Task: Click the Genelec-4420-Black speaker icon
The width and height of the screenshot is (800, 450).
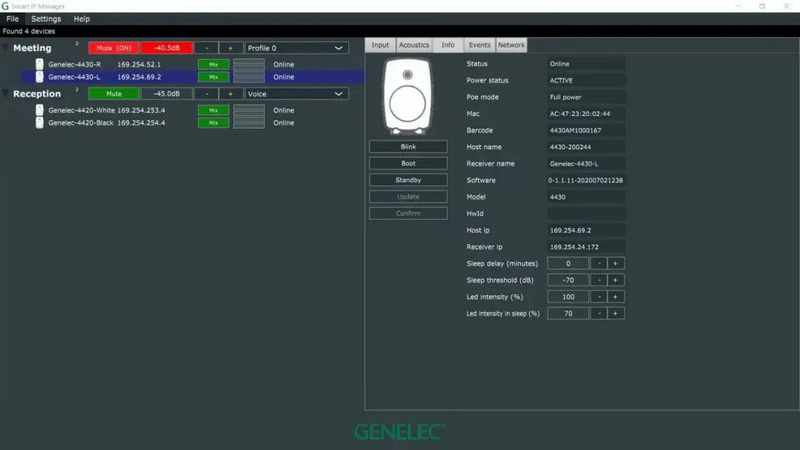Action: pos(39,122)
